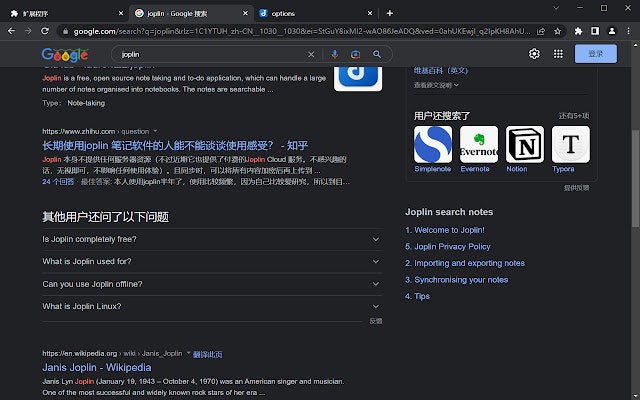Expand 'What is Joplin used for?'
Image resolution: width=640 pixels, height=400 pixels.
[212, 262]
